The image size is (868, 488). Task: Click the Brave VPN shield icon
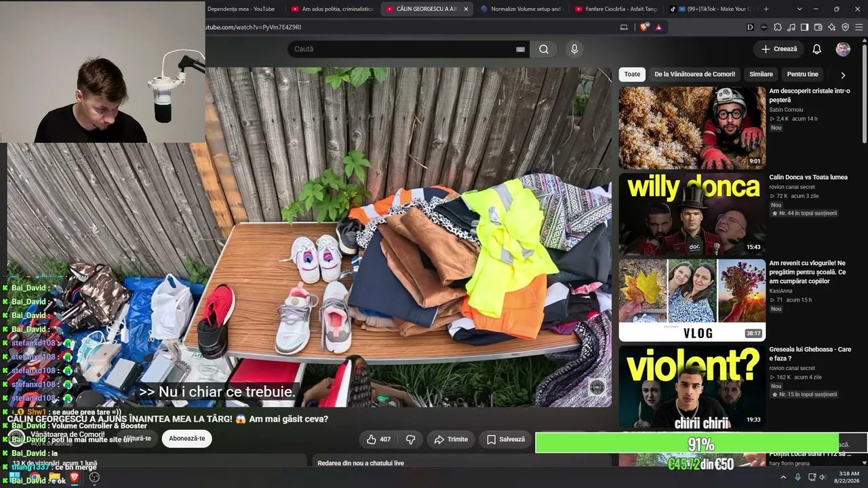click(846, 27)
